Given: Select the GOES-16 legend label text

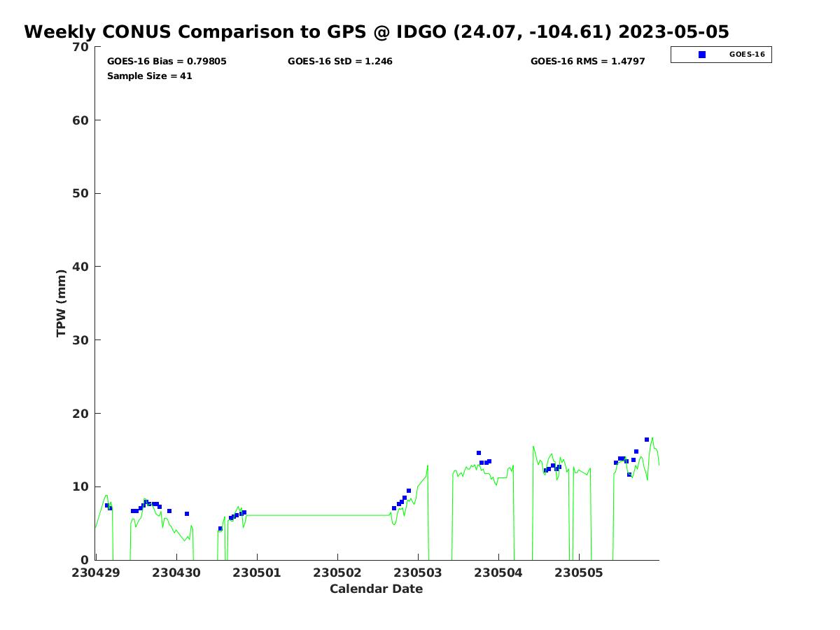Looking at the screenshot, I should click(x=746, y=55).
